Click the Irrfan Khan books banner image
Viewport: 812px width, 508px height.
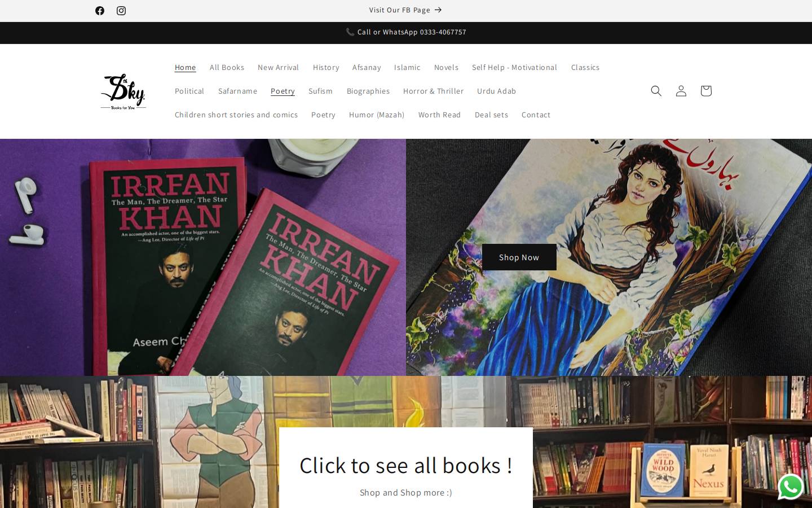203,257
